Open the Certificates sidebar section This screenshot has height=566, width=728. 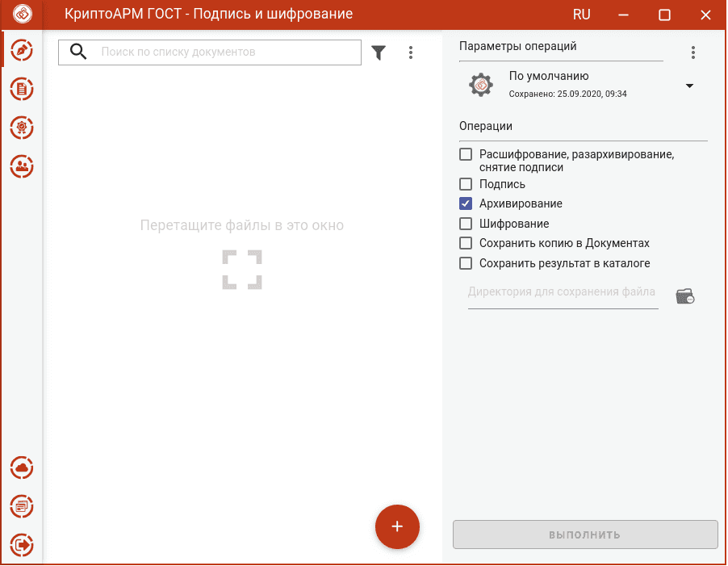click(x=22, y=128)
